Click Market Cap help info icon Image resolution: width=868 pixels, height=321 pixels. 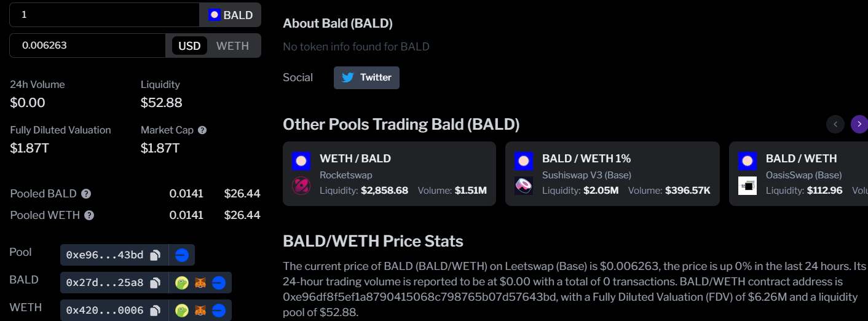tap(202, 130)
